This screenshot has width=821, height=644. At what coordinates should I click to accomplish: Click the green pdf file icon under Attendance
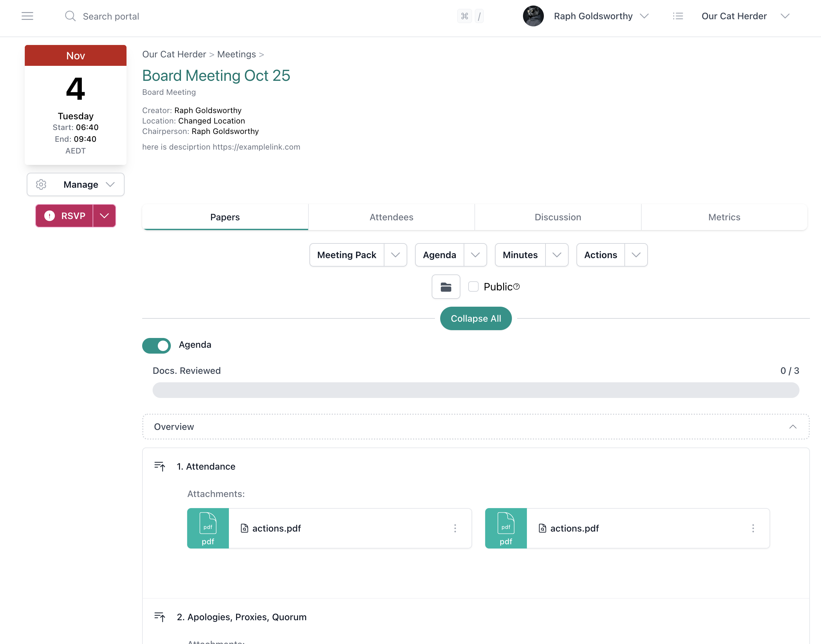[208, 528]
